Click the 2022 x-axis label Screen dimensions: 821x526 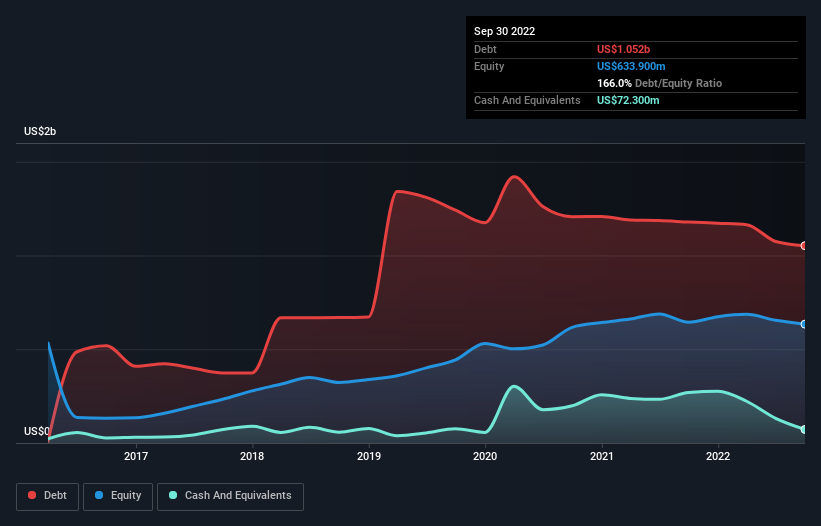click(x=718, y=456)
